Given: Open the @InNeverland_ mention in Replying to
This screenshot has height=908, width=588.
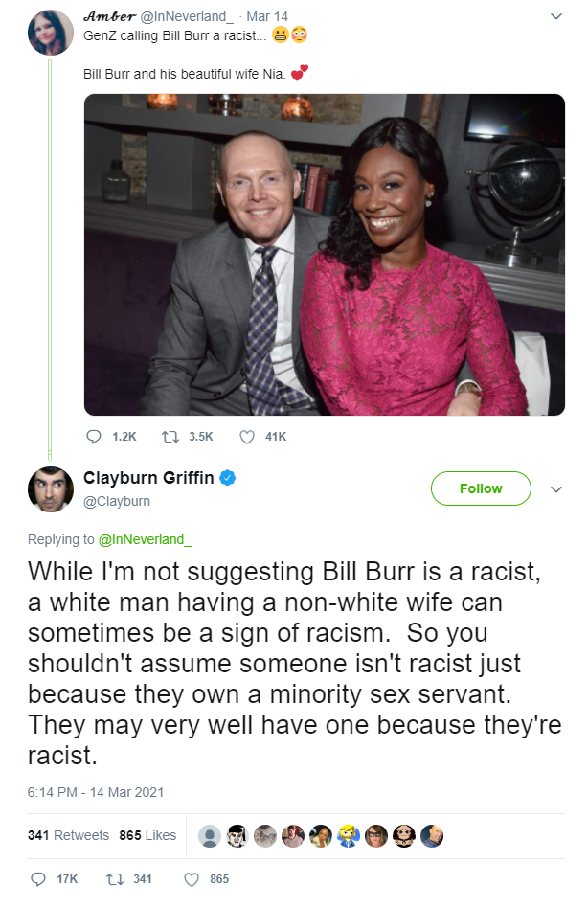Looking at the screenshot, I should tap(145, 539).
